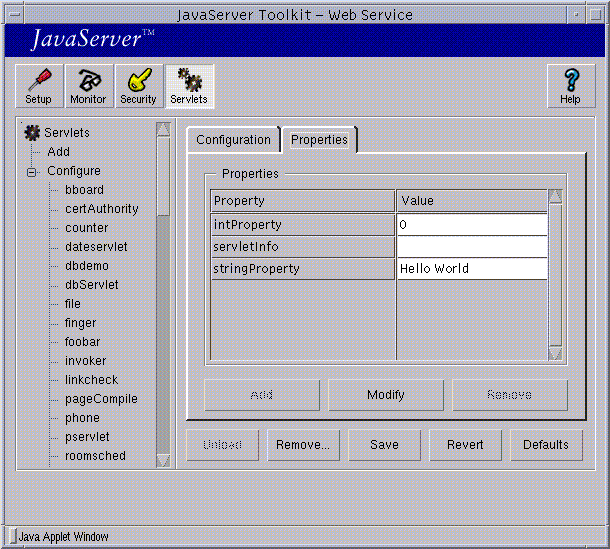Switch to the Properties tab
This screenshot has height=549, width=610.
[x=319, y=140]
